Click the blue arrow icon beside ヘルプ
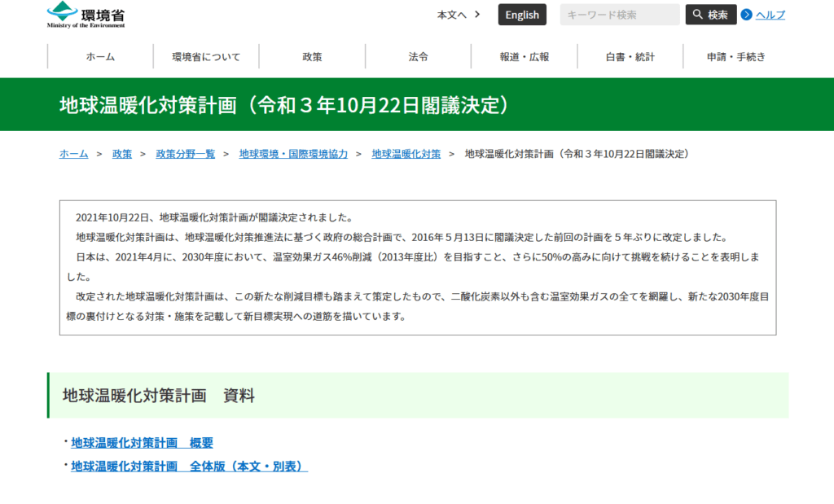The width and height of the screenshot is (834, 504). pyautogui.click(x=746, y=15)
